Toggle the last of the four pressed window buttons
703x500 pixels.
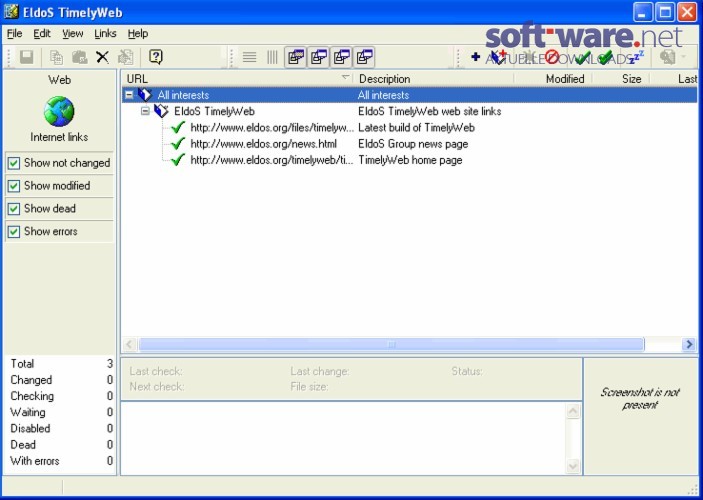pos(365,57)
